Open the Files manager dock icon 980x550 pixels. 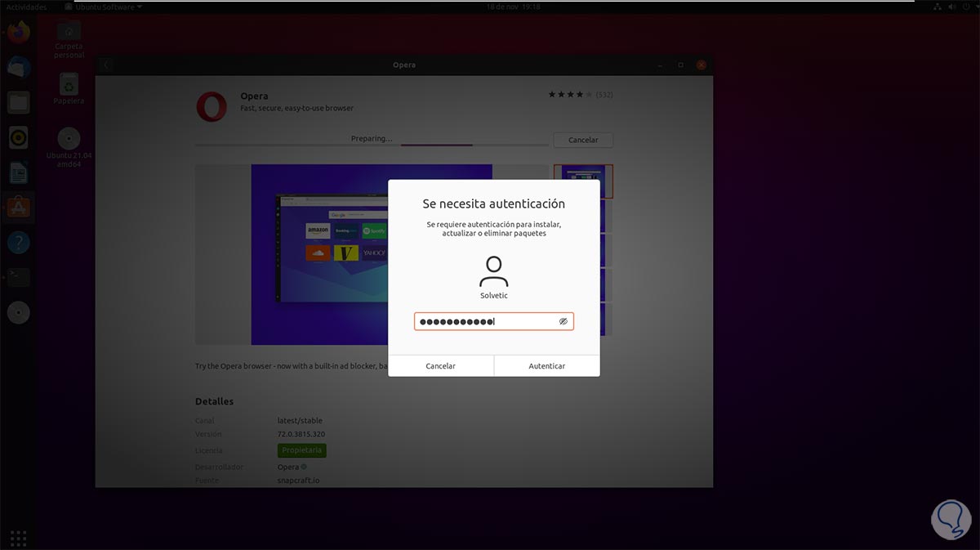point(18,102)
